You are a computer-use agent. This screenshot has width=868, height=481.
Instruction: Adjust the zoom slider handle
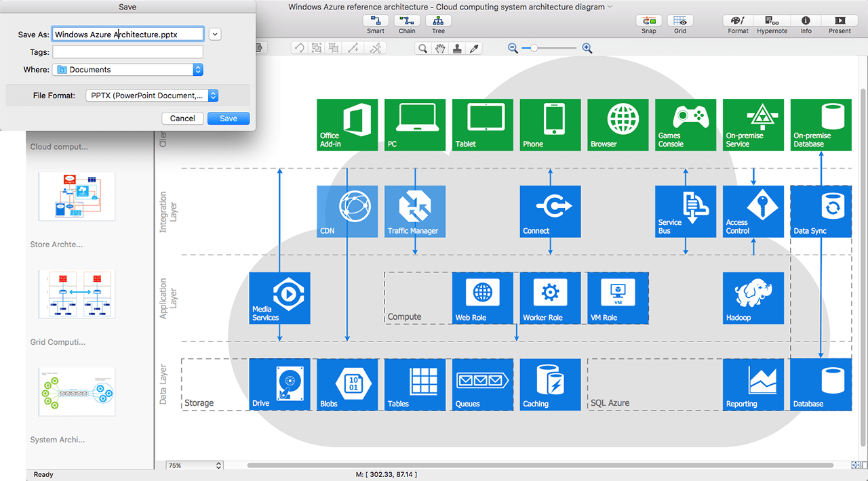534,48
